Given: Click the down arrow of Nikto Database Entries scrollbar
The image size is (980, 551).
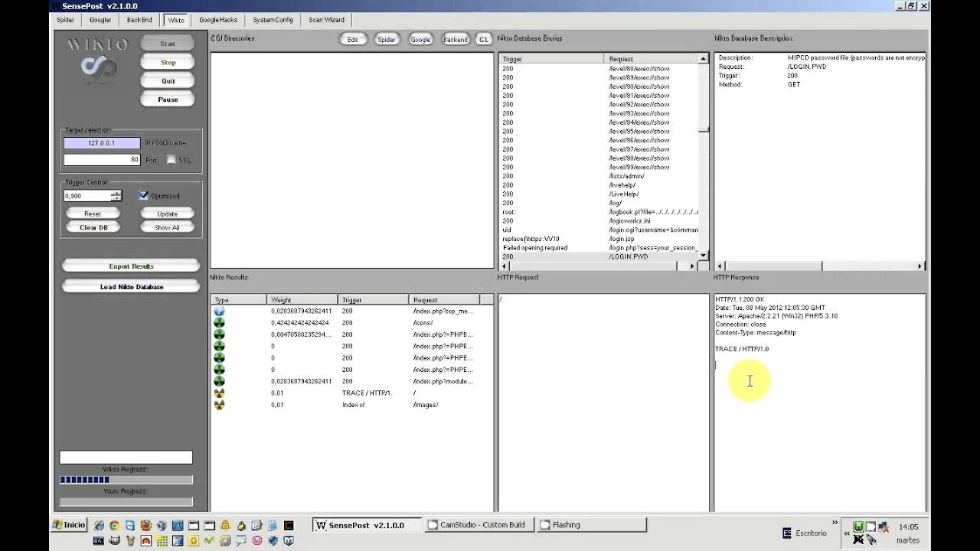Looking at the screenshot, I should (x=703, y=256).
